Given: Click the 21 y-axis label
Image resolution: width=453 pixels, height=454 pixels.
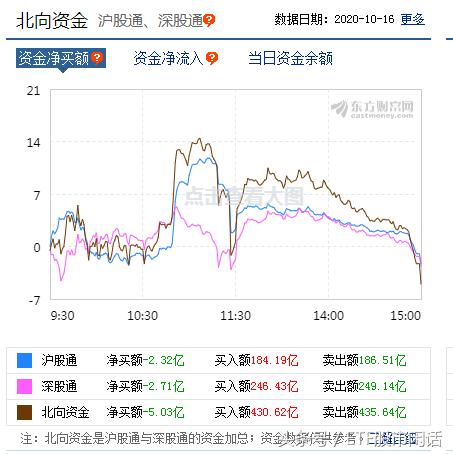Looking at the screenshot, I should click(33, 91).
